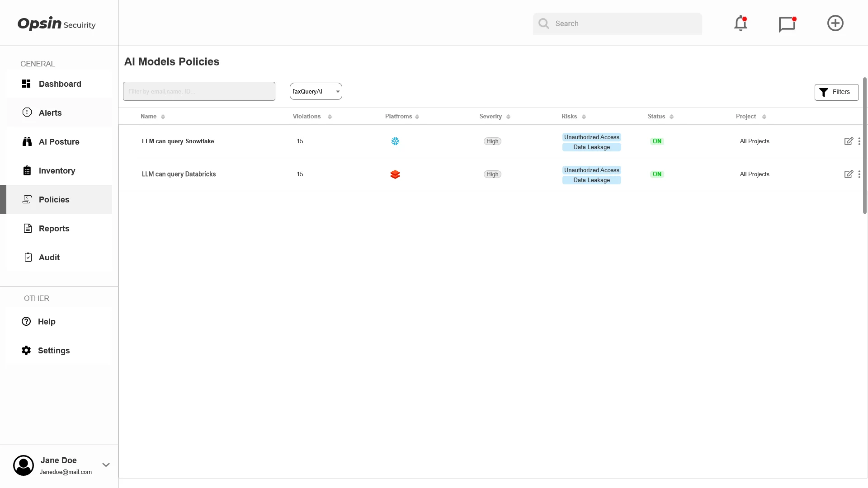
Task: Open Audit in sidebar
Action: [59, 257]
